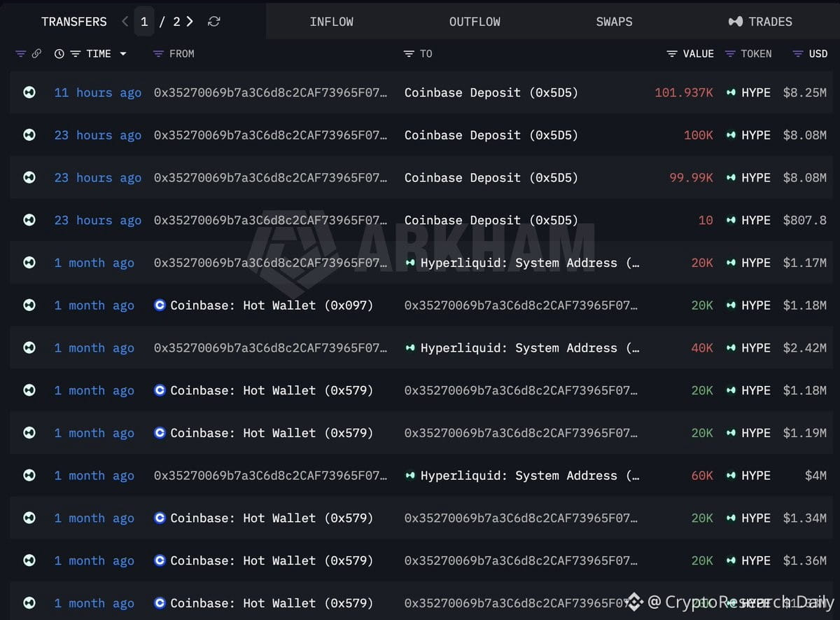This screenshot has width=840, height=620.
Task: Open chain icon of the $1.19M row
Action: tap(29, 432)
